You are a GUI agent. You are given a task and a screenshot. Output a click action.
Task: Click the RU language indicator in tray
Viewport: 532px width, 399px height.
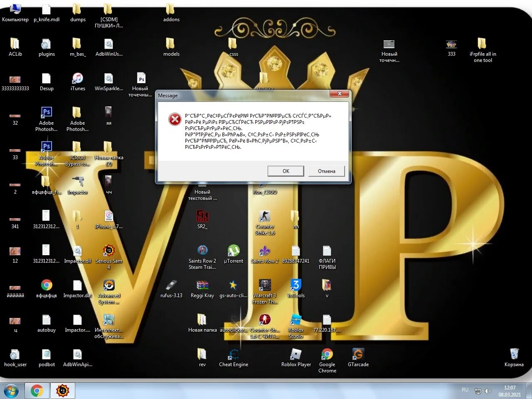[465, 390]
